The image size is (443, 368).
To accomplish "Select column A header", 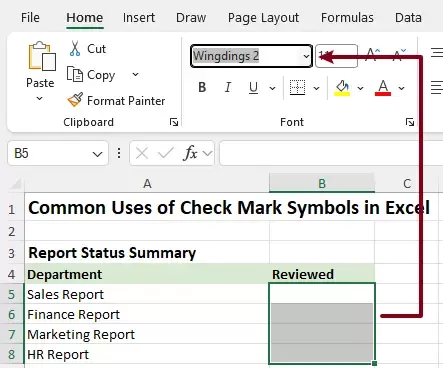I will 147,183.
